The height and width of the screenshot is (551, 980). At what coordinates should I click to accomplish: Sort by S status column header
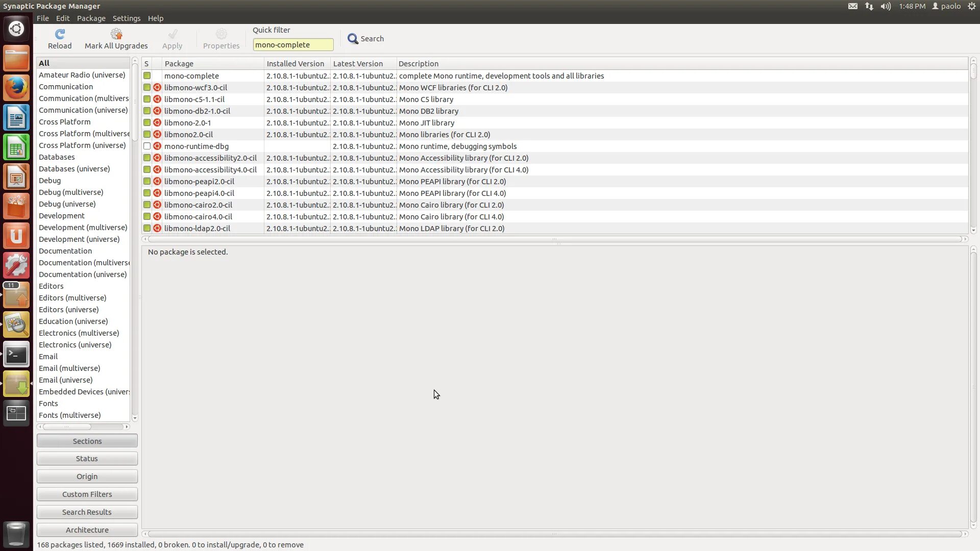pyautogui.click(x=146, y=63)
